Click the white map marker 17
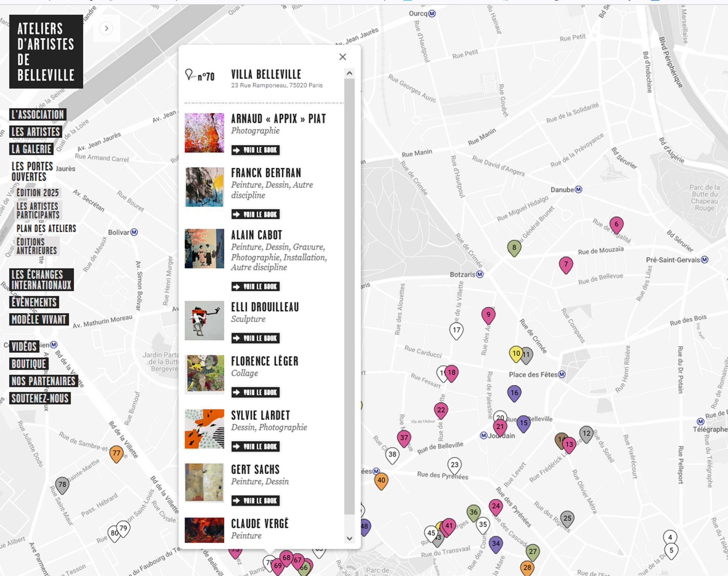728x576 pixels. pyautogui.click(x=456, y=330)
